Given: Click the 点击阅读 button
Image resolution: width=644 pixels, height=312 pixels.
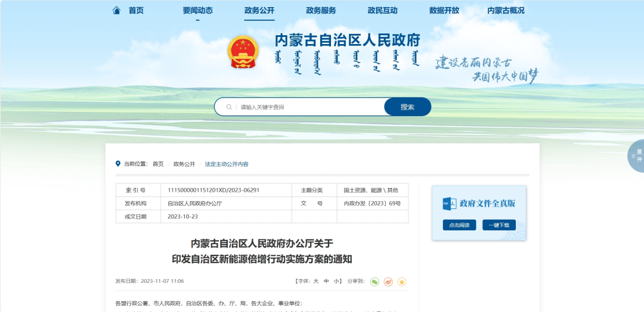Looking at the screenshot, I should coord(459,225).
